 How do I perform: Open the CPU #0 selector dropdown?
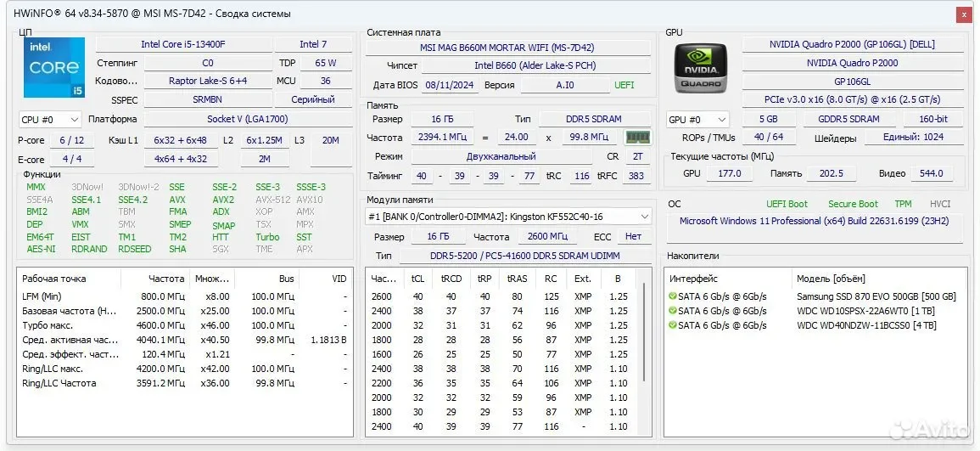50,120
